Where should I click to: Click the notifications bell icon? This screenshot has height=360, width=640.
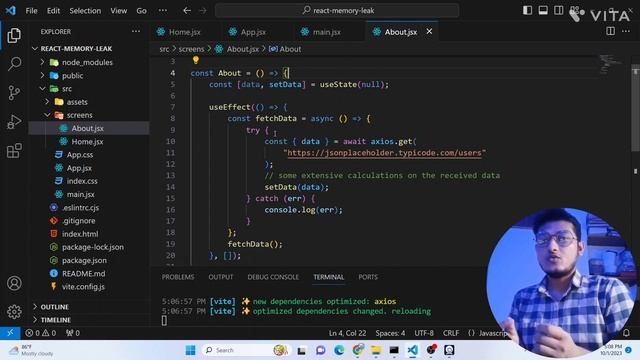(x=626, y=333)
